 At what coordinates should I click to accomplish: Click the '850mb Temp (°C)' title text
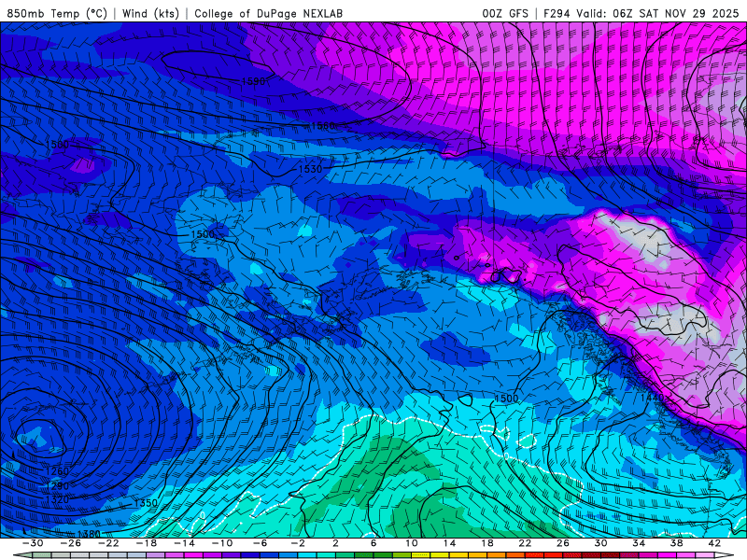coord(57,13)
